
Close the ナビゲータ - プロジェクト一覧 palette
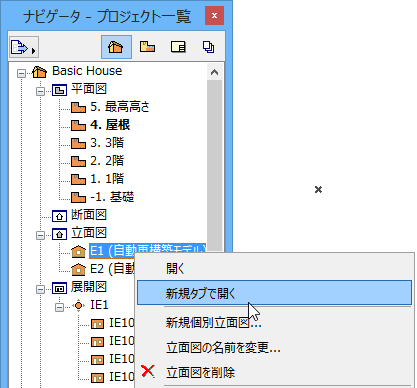pyautogui.click(x=214, y=15)
